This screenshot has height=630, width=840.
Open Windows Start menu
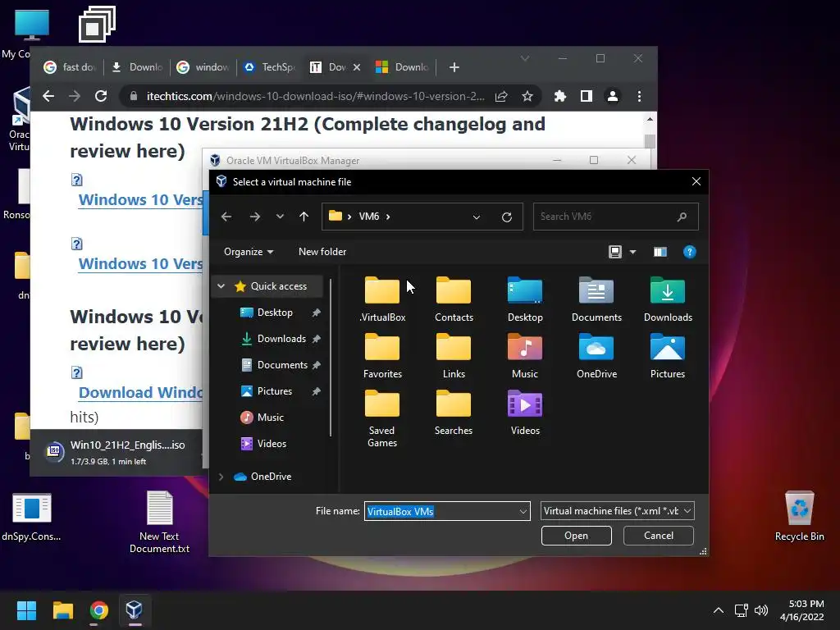click(x=26, y=610)
